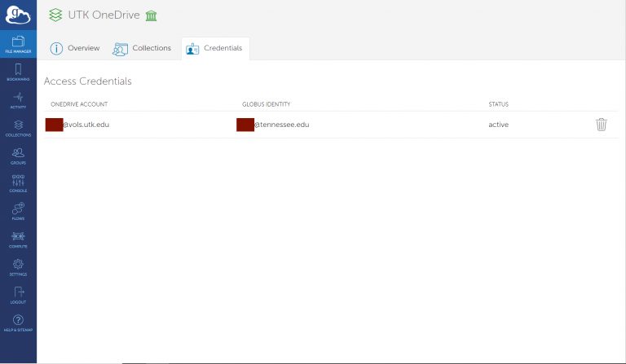Switch to the Overview tab
Screen dimensions: 626x364
coord(75,48)
